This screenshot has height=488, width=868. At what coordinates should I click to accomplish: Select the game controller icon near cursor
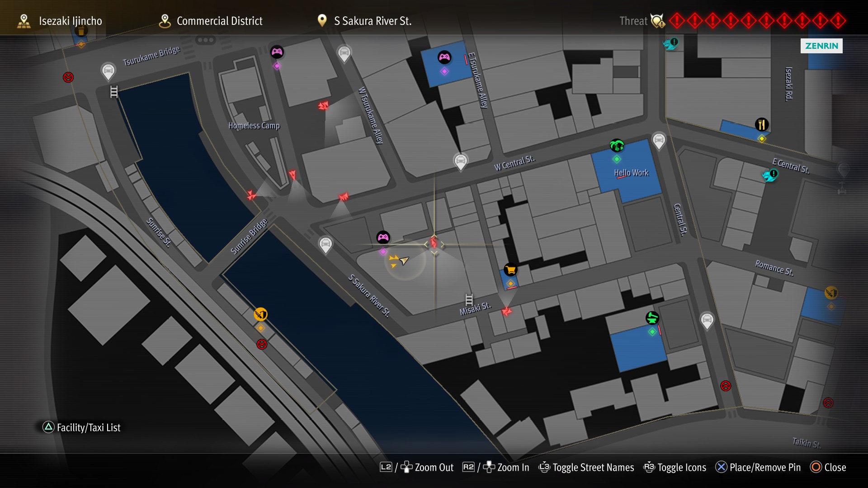tap(383, 237)
